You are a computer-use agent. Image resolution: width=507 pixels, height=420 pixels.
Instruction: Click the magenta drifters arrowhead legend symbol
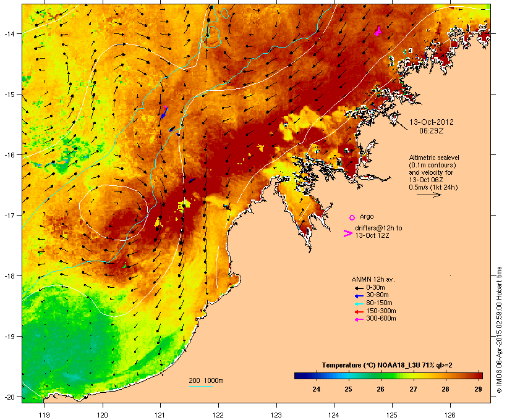347,233
